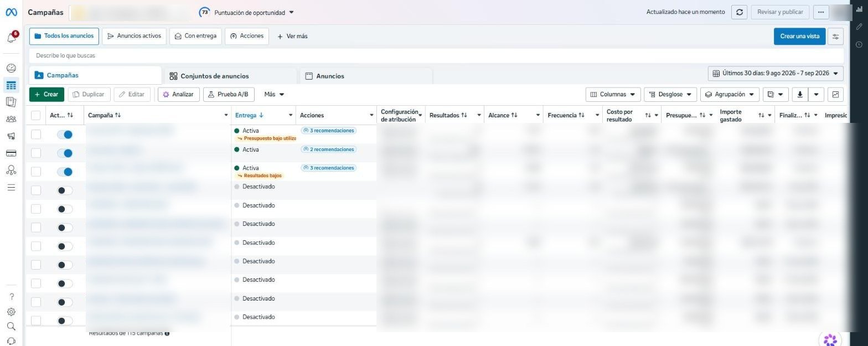
Task: Open the charts panel bar icon
Action: click(859, 9)
